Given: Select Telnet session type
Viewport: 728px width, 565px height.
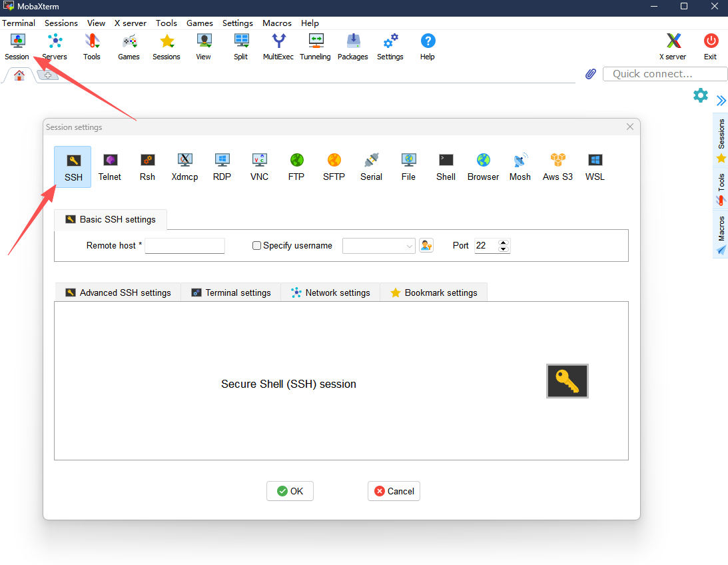Looking at the screenshot, I should (x=110, y=167).
